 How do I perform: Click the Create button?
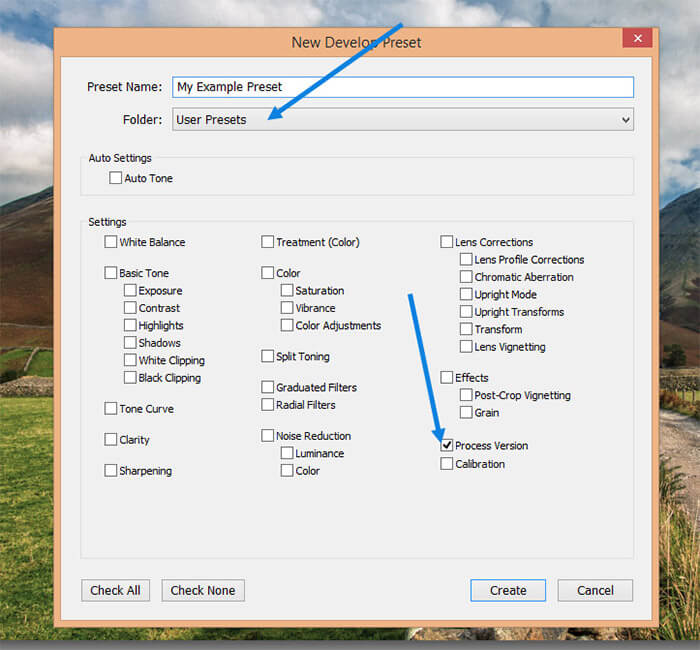pos(508,590)
